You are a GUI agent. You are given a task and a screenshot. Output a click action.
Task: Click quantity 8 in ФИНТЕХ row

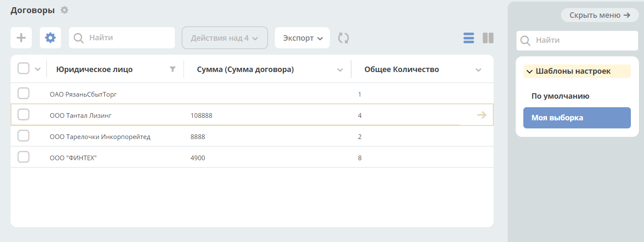coord(360,158)
